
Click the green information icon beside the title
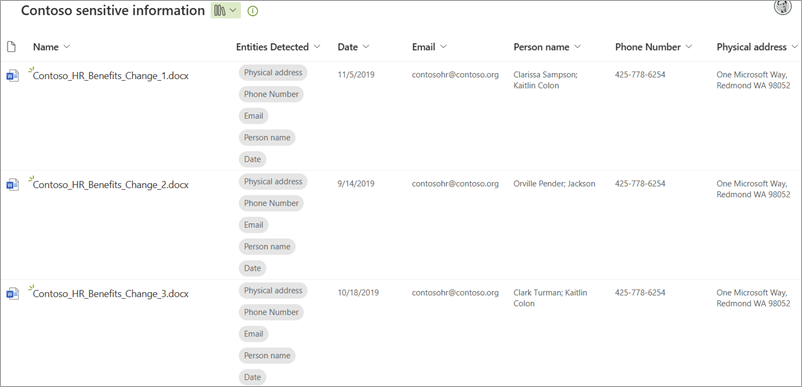tap(253, 11)
